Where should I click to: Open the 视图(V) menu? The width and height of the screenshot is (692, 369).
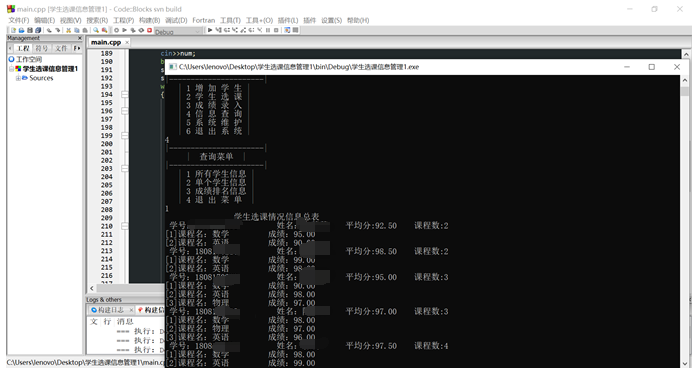71,20
